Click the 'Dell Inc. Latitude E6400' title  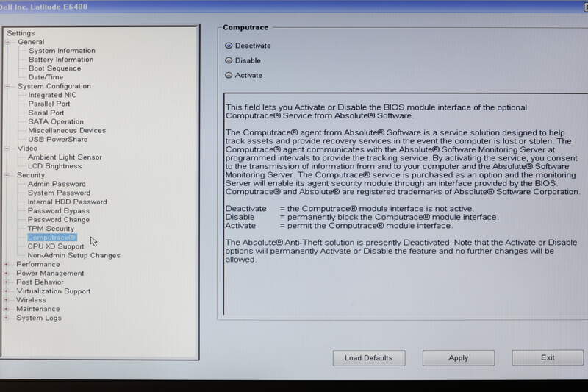pyautogui.click(x=43, y=7)
